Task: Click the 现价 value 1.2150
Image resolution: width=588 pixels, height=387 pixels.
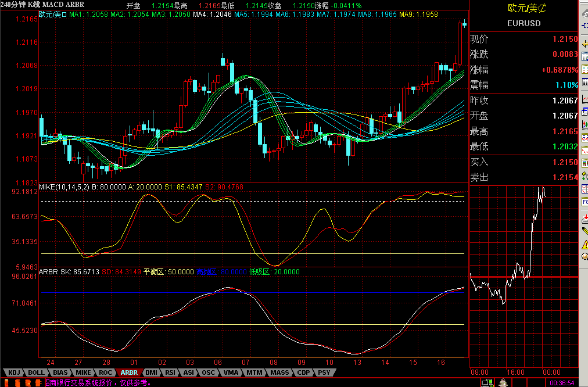Action: click(565, 39)
